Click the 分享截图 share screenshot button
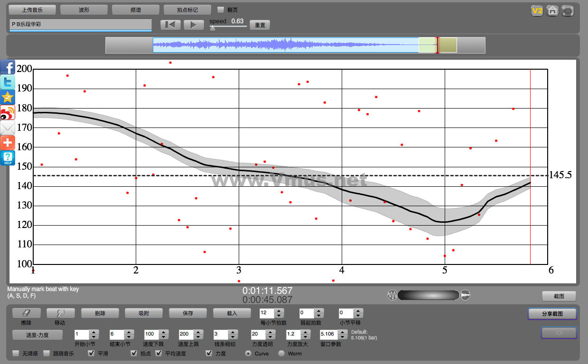 tap(552, 314)
